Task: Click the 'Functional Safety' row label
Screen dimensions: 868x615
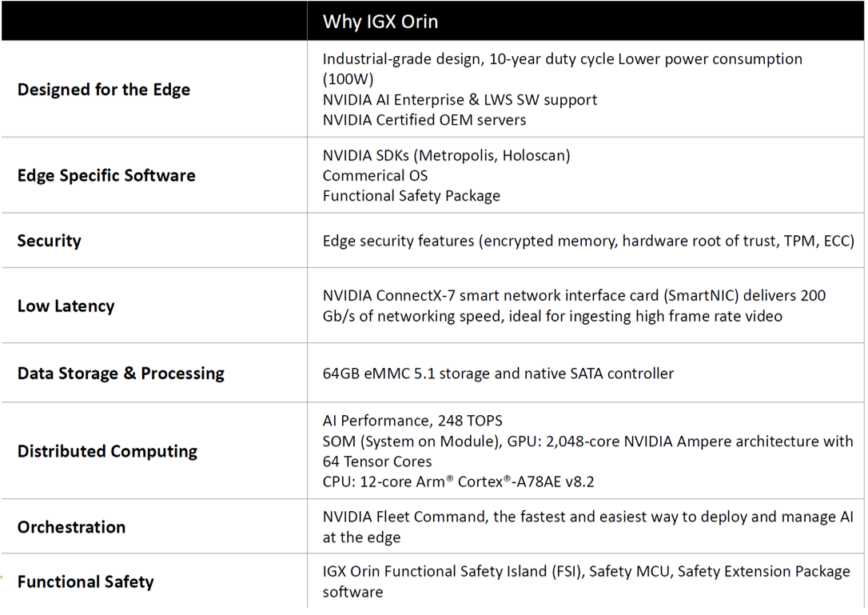Action: coord(86,581)
